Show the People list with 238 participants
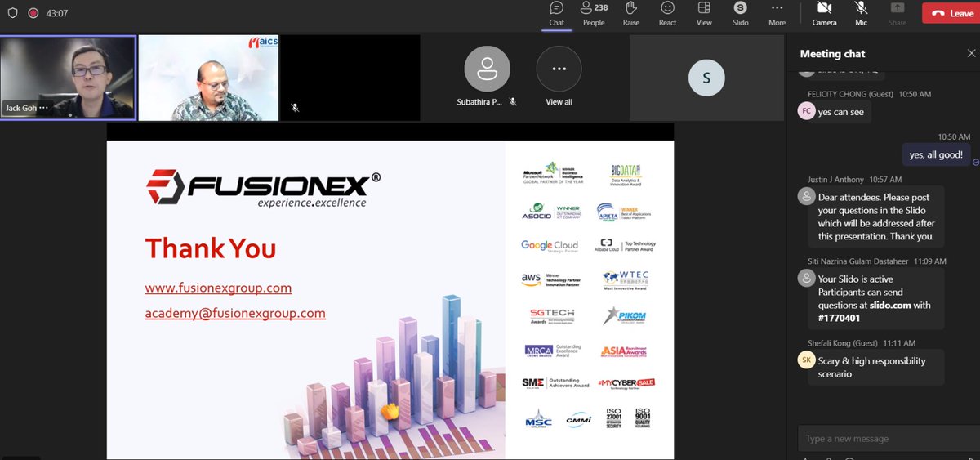The image size is (980, 460). point(594,13)
